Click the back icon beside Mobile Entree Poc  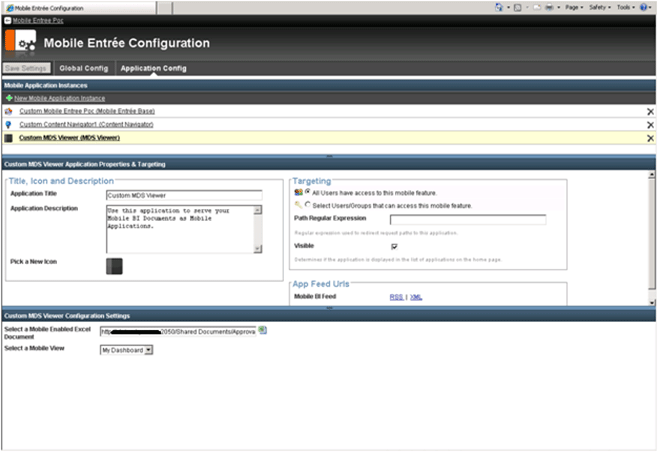click(8, 20)
